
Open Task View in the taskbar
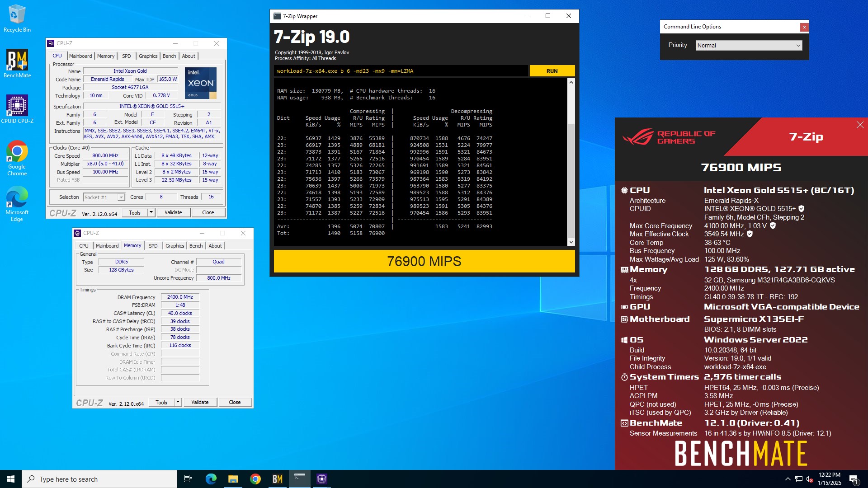(188, 479)
